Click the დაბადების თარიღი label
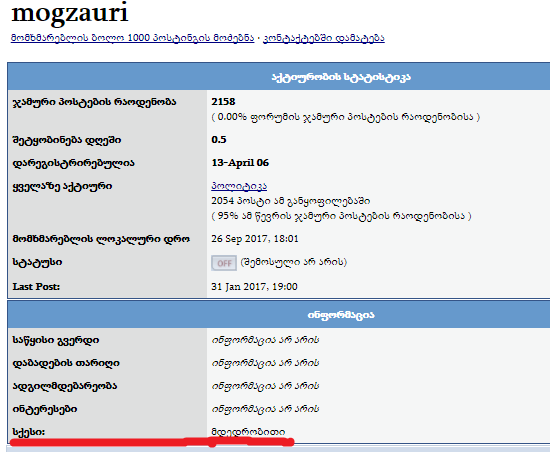 pos(66,363)
